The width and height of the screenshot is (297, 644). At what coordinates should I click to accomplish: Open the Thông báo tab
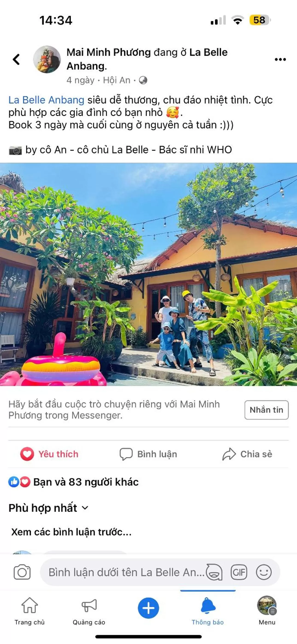(x=208, y=611)
